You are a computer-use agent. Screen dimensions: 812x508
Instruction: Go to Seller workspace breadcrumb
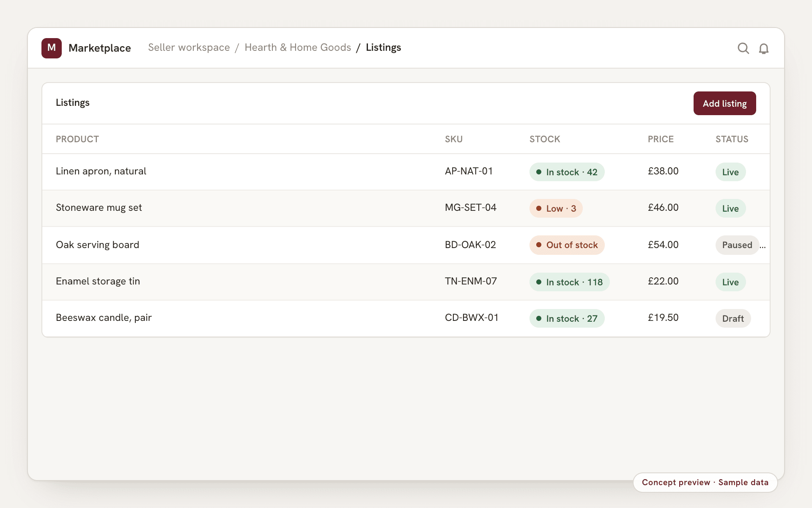(x=189, y=47)
